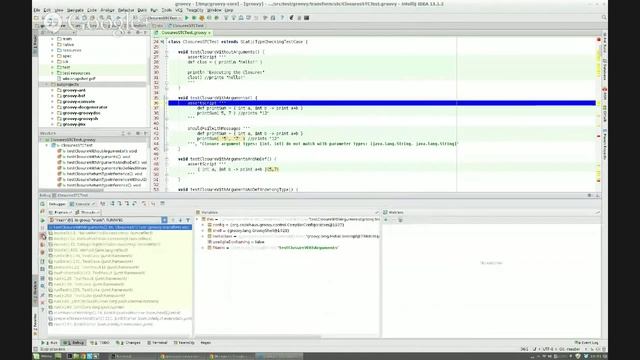640x360 pixels.
Task: Click the add watch plus icon
Action: click(x=386, y=220)
